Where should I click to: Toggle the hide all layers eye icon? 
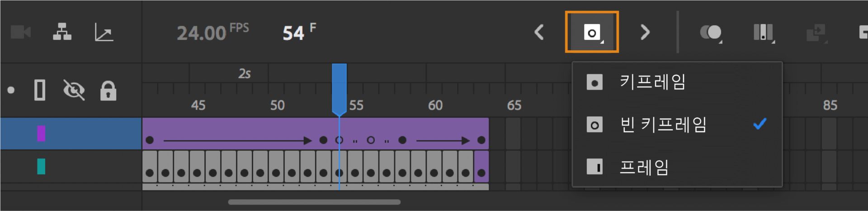[x=74, y=90]
